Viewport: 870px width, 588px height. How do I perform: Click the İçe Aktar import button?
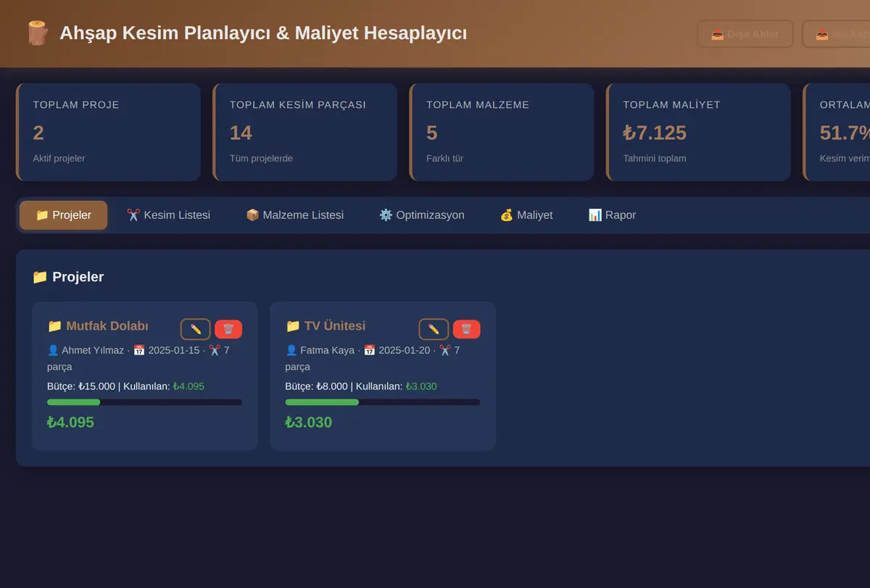[836, 34]
